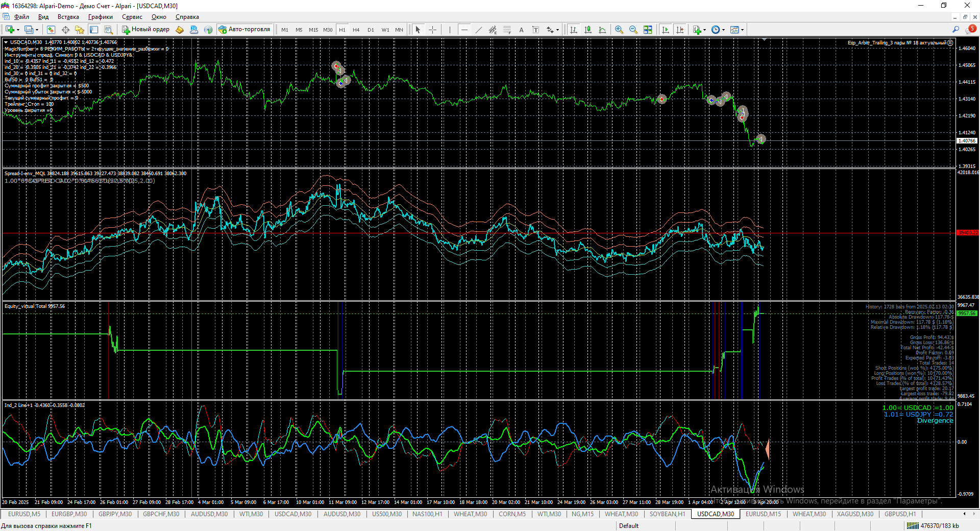The image size is (980, 531).
Task: Insert an arrow symbol on the chart
Action: point(550,30)
